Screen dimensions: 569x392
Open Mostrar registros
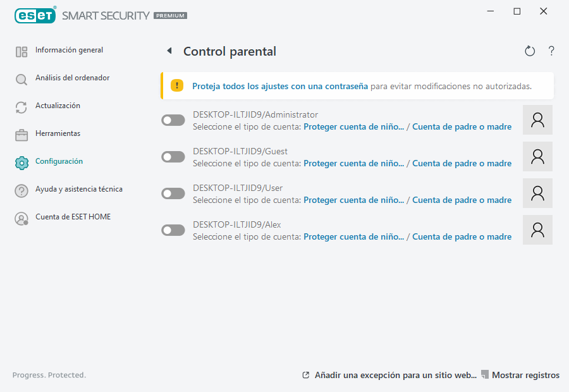pos(525,374)
